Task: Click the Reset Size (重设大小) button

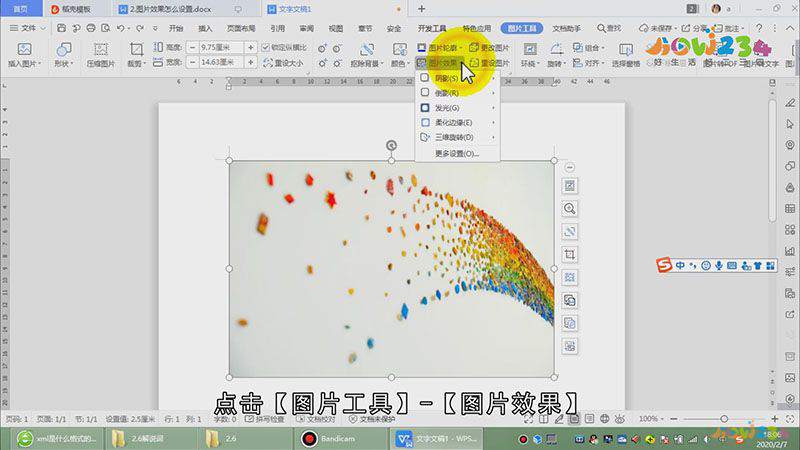Action: 283,63
